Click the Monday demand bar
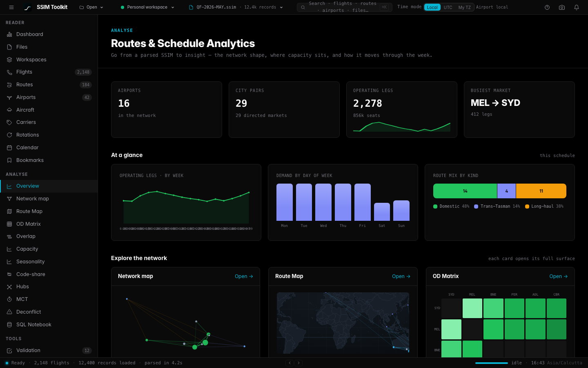 pyautogui.click(x=285, y=202)
